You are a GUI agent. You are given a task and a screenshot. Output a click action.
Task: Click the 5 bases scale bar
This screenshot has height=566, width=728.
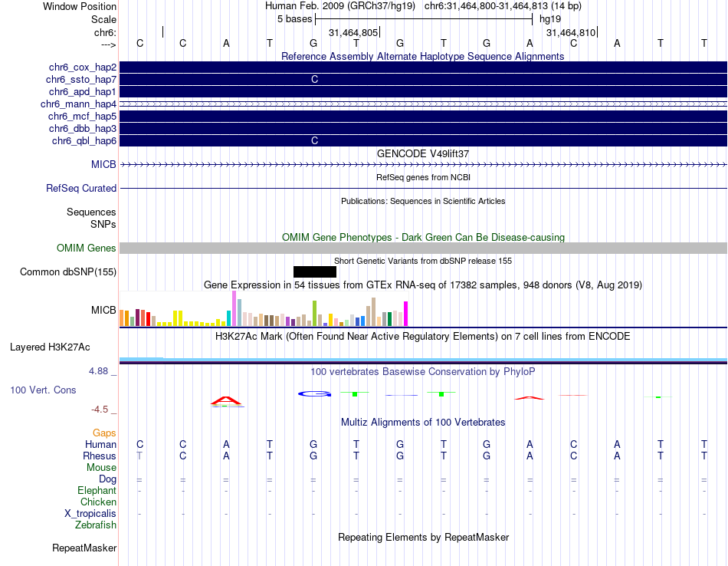tap(424, 19)
